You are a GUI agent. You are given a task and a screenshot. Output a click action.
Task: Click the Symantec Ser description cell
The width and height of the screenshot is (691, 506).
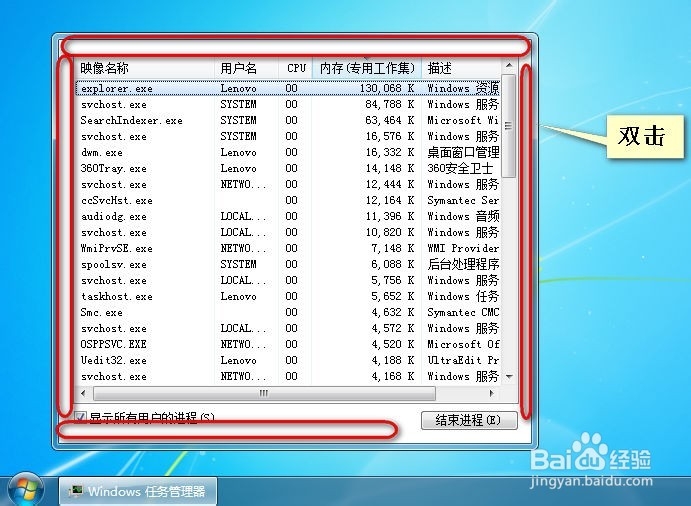coord(463,201)
